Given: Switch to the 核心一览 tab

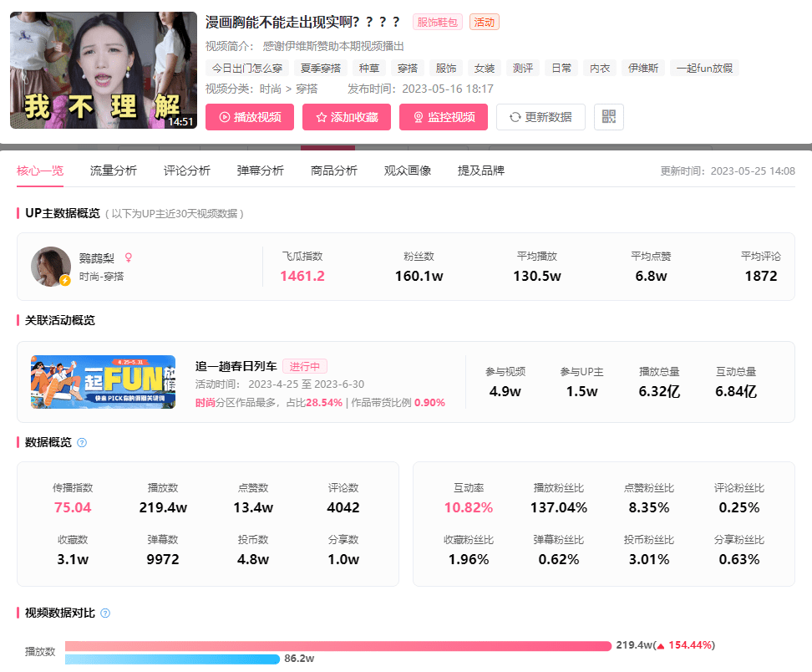Looking at the screenshot, I should tap(40, 171).
